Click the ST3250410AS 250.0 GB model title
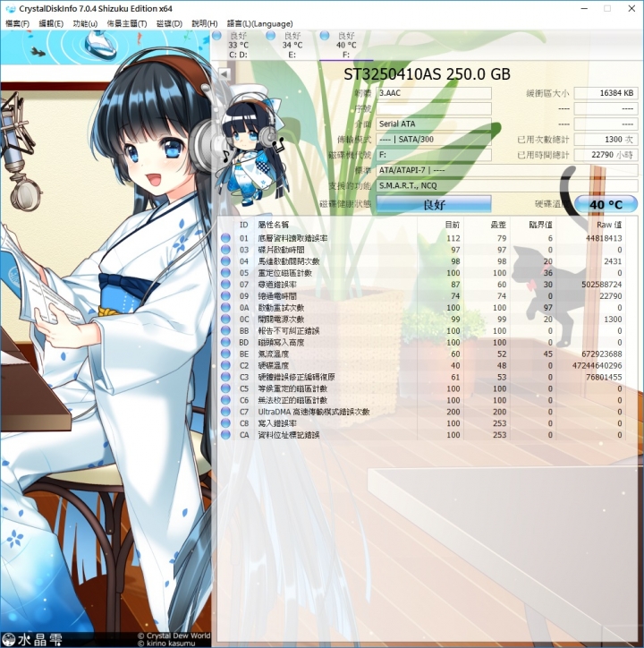This screenshot has width=644, height=648. point(427,74)
